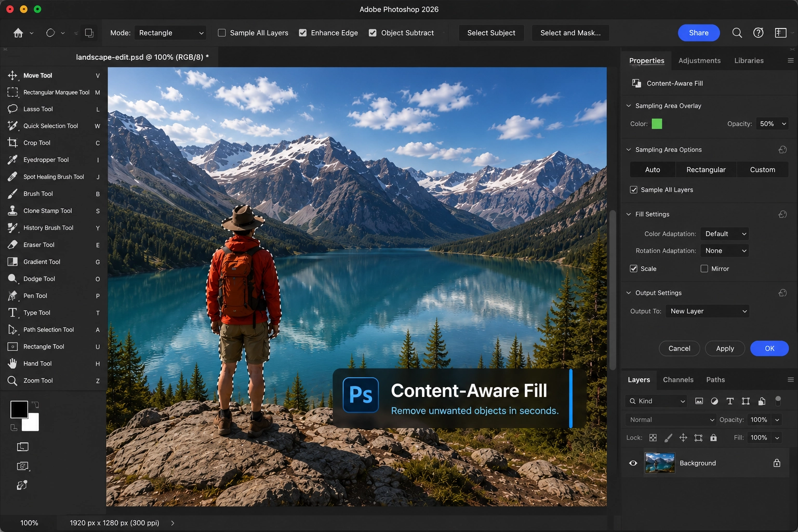
Task: Select the Clone Stamp Tool
Action: click(53, 211)
